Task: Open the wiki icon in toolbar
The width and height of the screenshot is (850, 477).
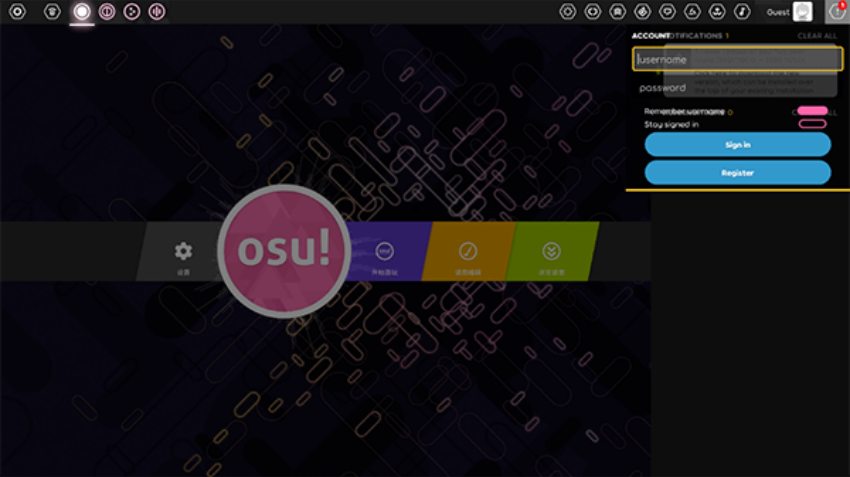Action: point(717,11)
